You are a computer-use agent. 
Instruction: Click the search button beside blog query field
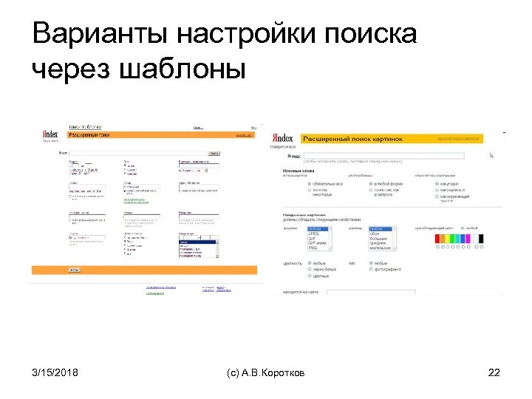(x=214, y=154)
